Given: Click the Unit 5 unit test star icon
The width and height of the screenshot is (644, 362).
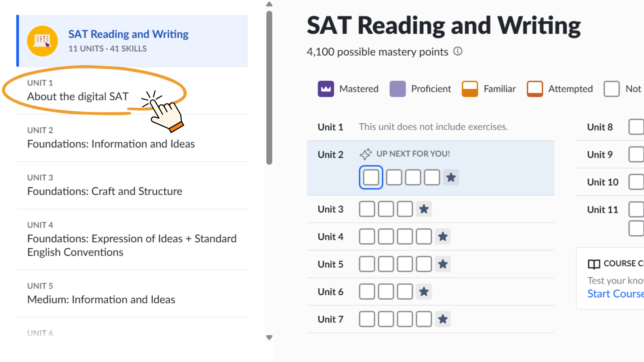Looking at the screenshot, I should [443, 264].
